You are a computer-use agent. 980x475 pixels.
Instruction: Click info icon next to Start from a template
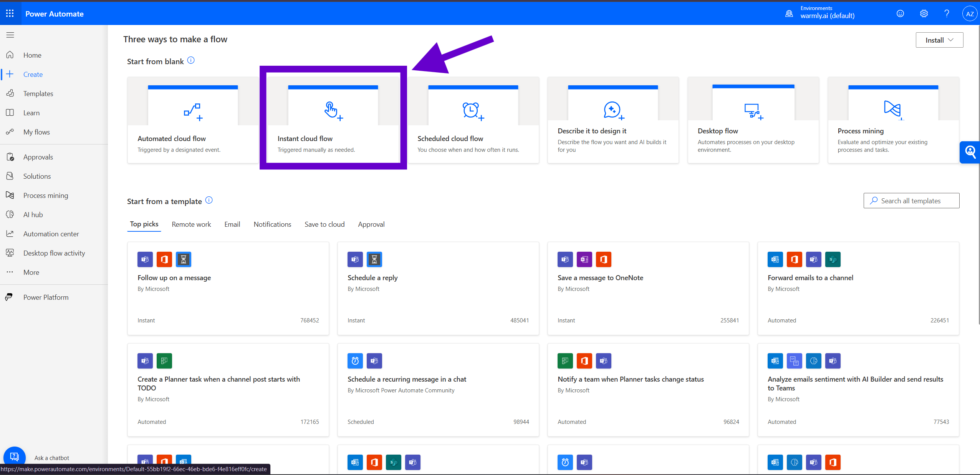coord(209,200)
